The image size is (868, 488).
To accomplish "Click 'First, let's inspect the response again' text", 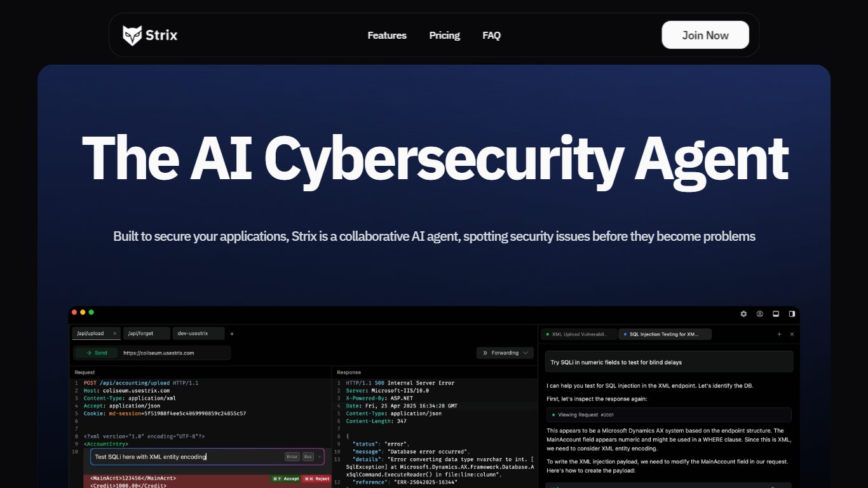I will coord(597,398).
